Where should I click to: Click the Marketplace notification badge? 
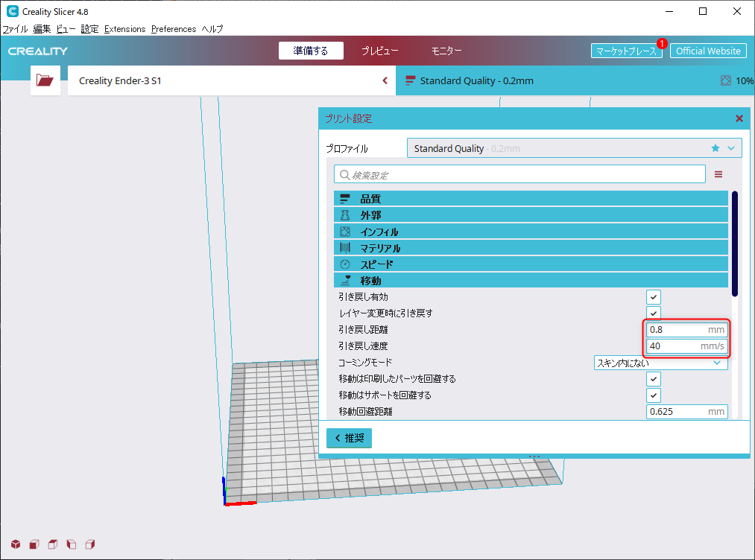coord(662,43)
